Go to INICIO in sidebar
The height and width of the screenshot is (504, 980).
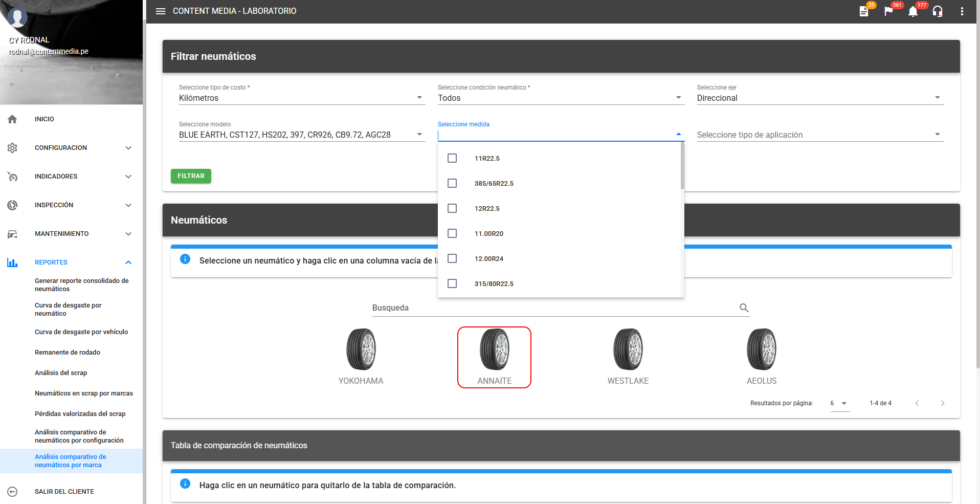[44, 119]
